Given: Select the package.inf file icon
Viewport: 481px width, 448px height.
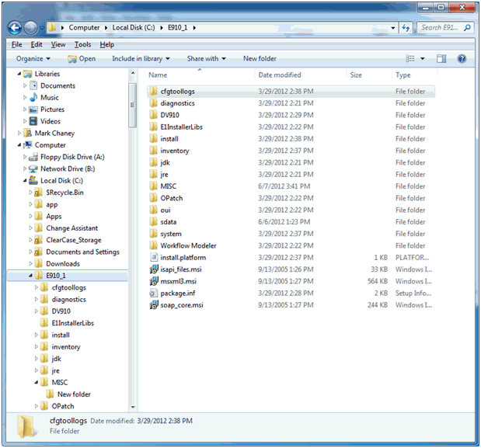Looking at the screenshot, I should pyautogui.click(x=153, y=293).
